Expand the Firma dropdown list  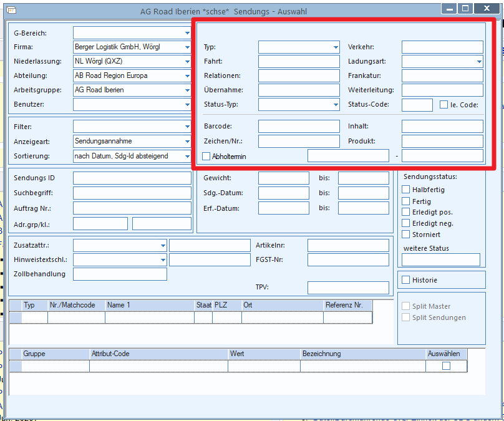pyautogui.click(x=187, y=47)
